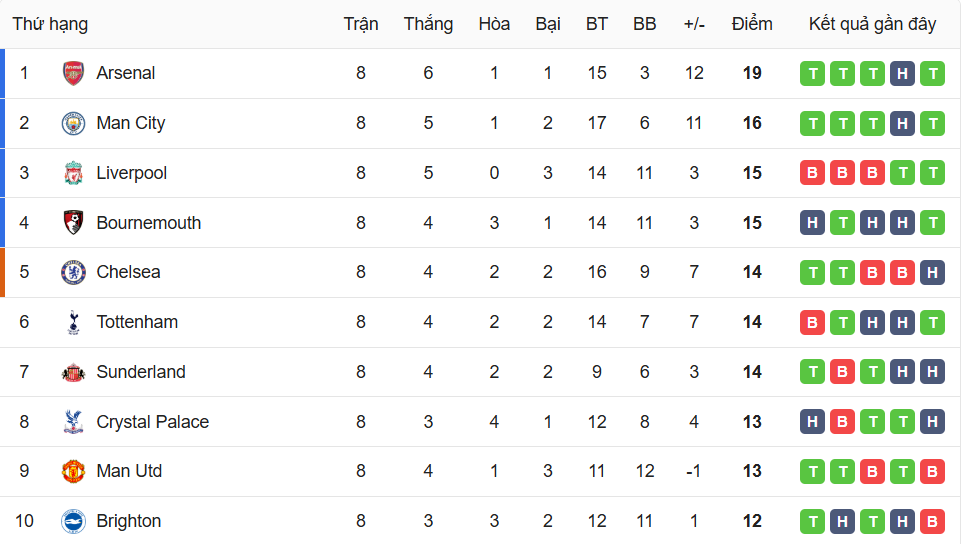Click the Man City club crest icon
962x544 pixels.
[73, 123]
